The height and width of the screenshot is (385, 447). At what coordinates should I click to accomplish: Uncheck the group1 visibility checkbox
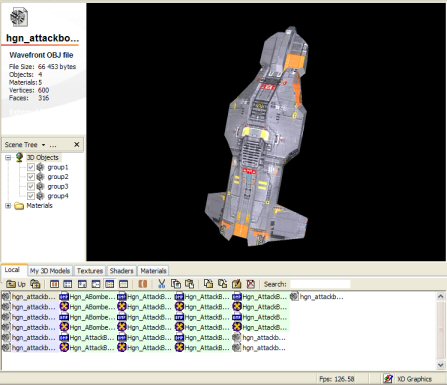31,167
